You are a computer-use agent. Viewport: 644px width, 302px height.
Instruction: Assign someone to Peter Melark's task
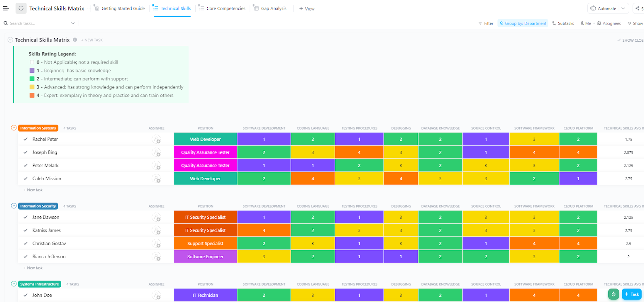click(x=156, y=166)
